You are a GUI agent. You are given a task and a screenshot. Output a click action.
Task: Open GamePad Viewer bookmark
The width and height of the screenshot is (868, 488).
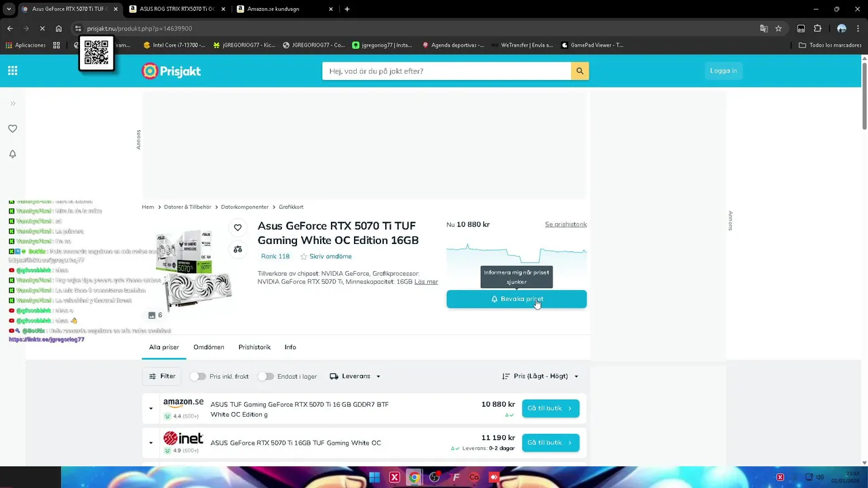592,45
